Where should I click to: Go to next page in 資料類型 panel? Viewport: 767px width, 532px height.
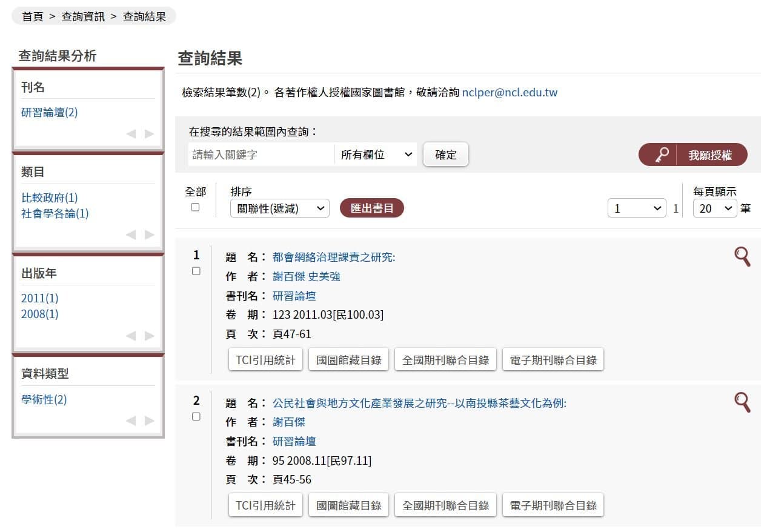[x=149, y=421]
